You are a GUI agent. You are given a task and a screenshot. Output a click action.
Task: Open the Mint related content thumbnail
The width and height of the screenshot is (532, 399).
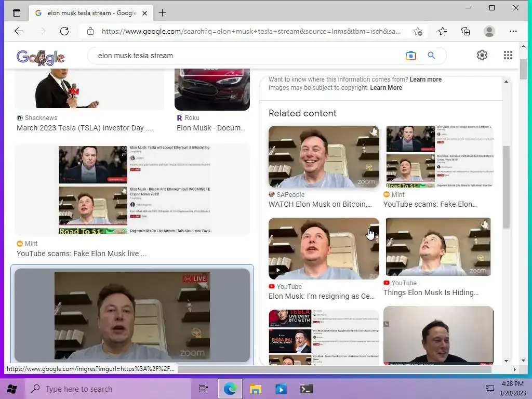438,156
